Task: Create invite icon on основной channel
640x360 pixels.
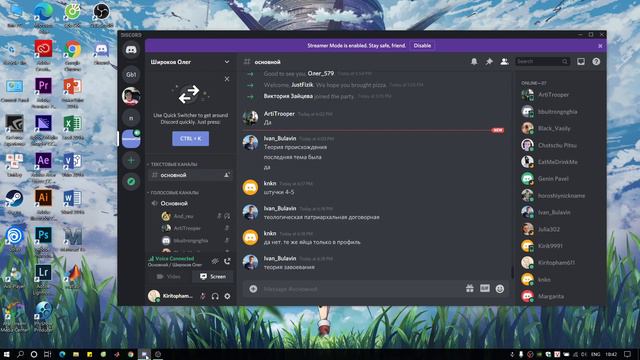Action: 227,175
